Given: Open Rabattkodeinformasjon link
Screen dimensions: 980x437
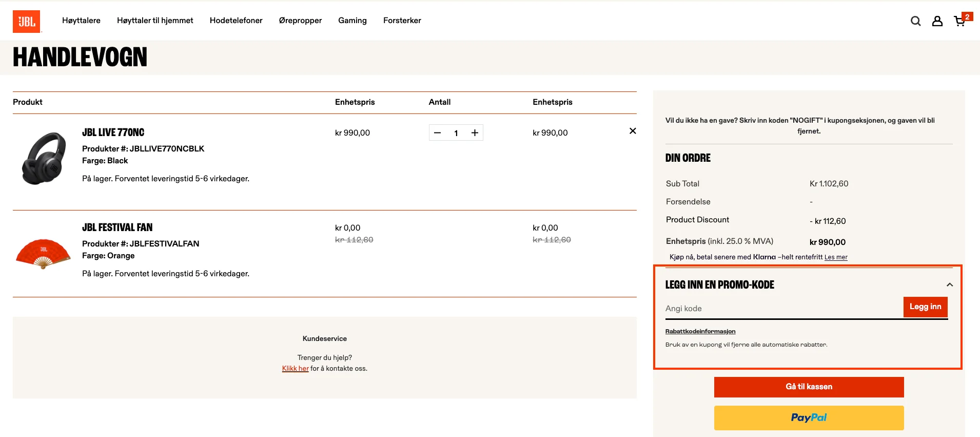Looking at the screenshot, I should tap(700, 332).
